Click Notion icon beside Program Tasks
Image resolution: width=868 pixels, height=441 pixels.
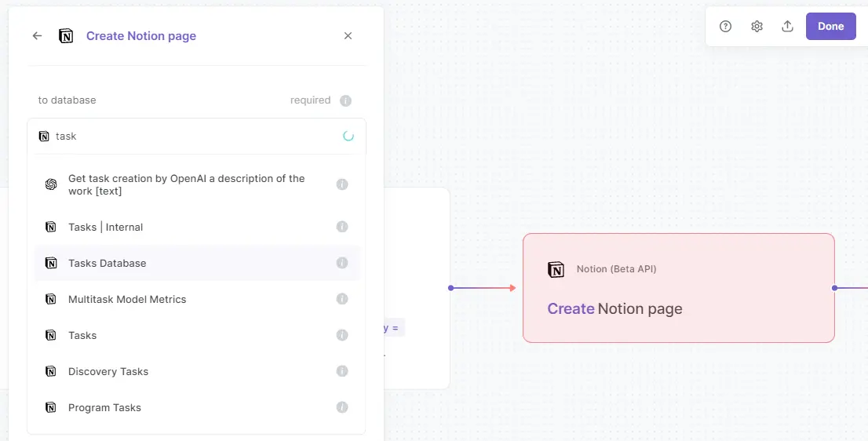point(51,407)
